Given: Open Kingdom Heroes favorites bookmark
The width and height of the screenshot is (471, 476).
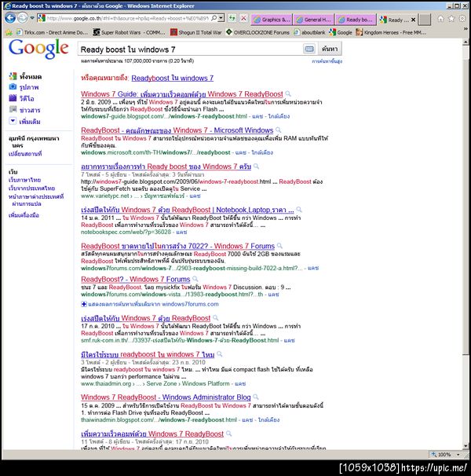Looking at the screenshot, I should click(391, 32).
